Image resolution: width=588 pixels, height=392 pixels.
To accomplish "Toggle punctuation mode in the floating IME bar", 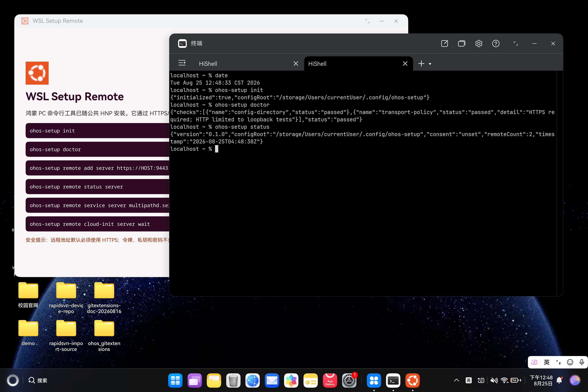I will 558,362.
